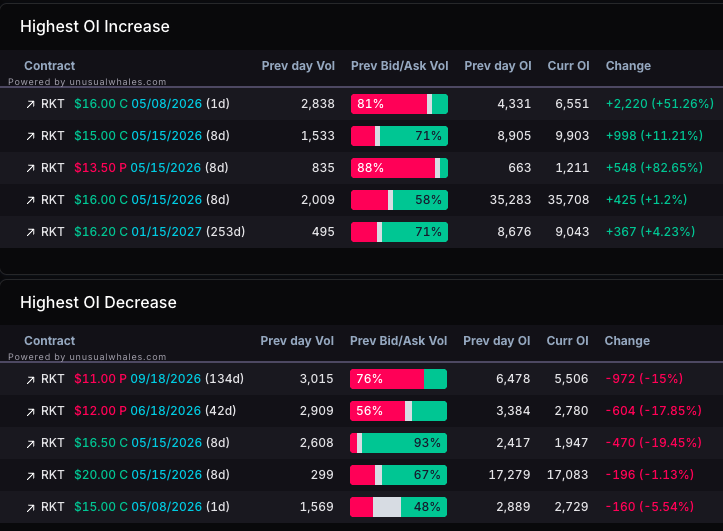Sort OI Decrease table by Change header
The width and height of the screenshot is (723, 531).
click(x=627, y=341)
